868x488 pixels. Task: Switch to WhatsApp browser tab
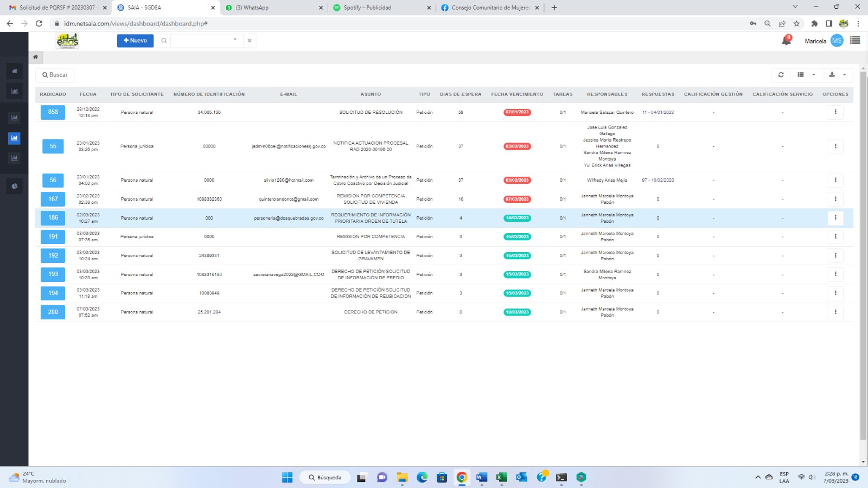(273, 8)
